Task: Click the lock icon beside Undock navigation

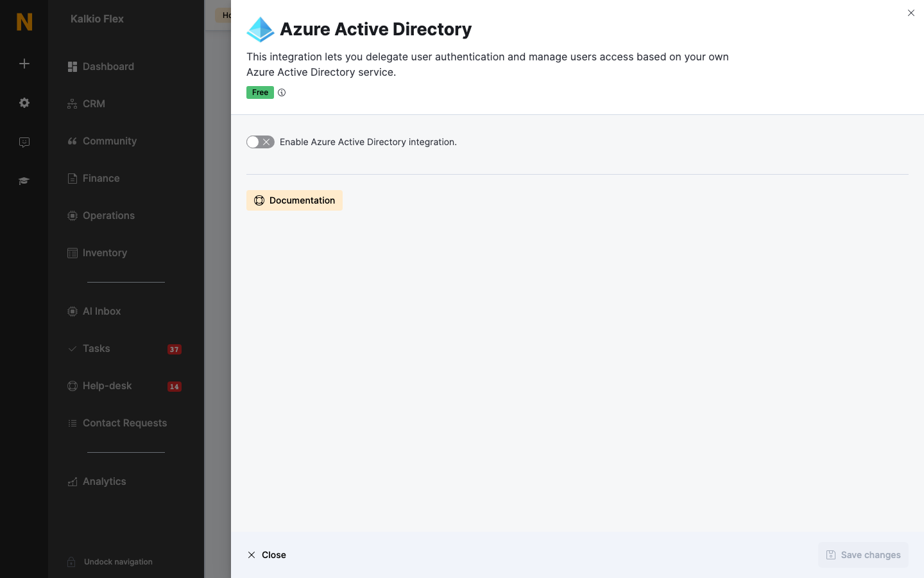Action: click(72, 562)
